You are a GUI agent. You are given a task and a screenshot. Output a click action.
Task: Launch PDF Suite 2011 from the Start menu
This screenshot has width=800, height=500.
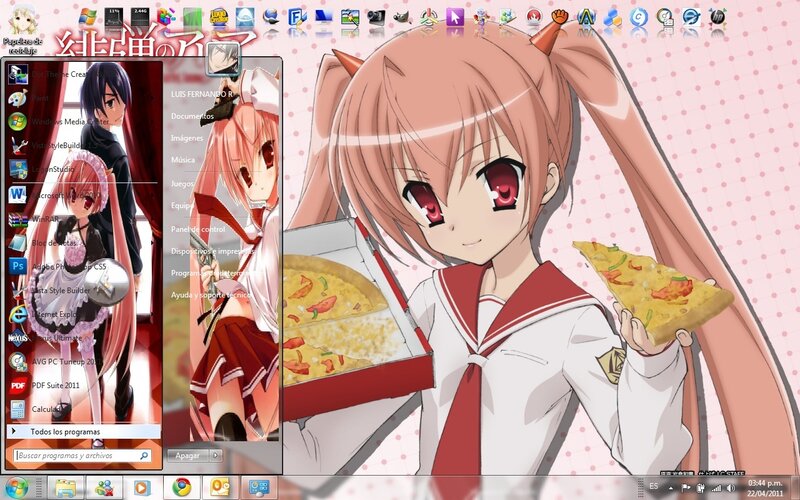pyautogui.click(x=83, y=385)
